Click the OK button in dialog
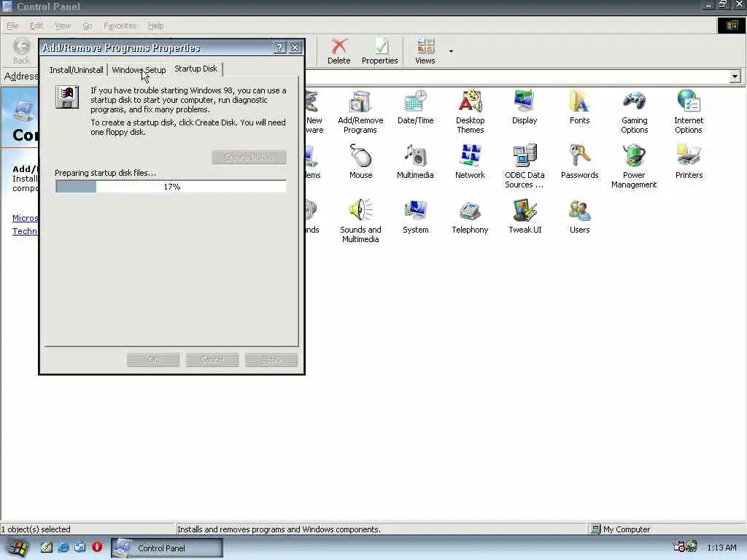The image size is (747, 560). click(x=153, y=359)
